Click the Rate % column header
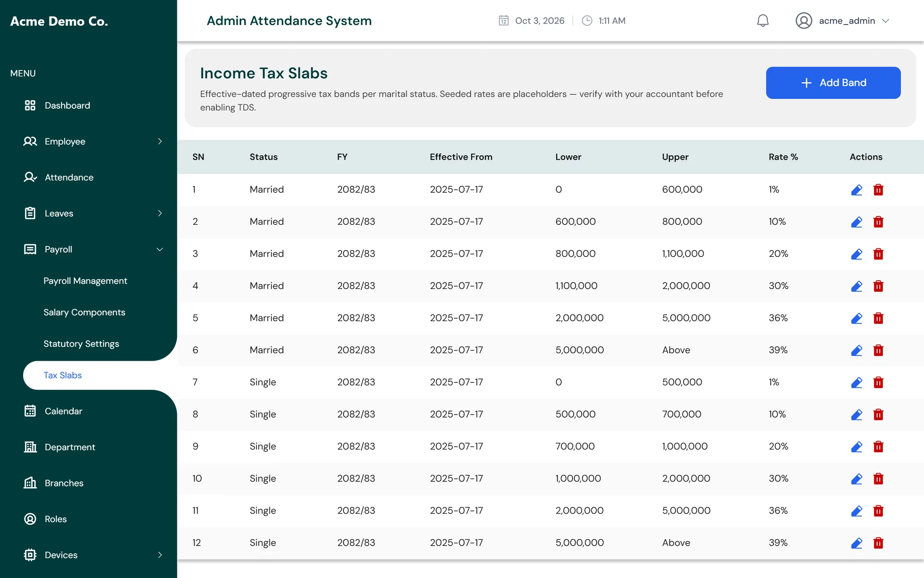This screenshot has width=924, height=578. tap(783, 157)
